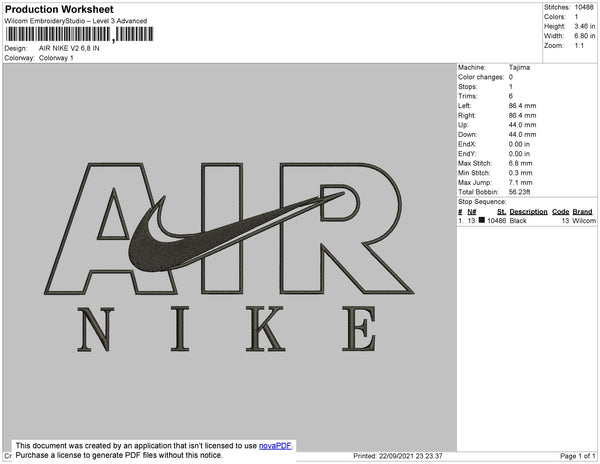
Task: Click the black color swatch in stop sequence
Action: click(x=481, y=220)
